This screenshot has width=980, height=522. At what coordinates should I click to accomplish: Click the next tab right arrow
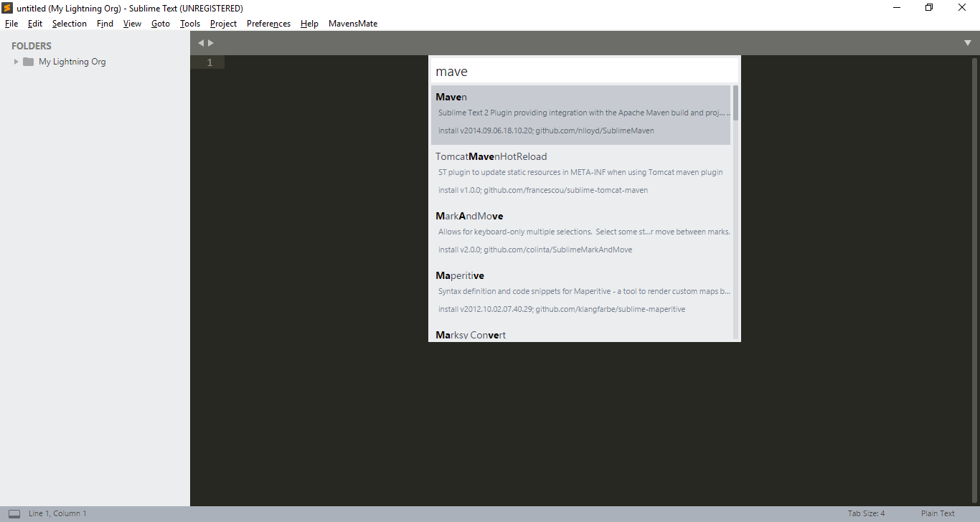(211, 43)
